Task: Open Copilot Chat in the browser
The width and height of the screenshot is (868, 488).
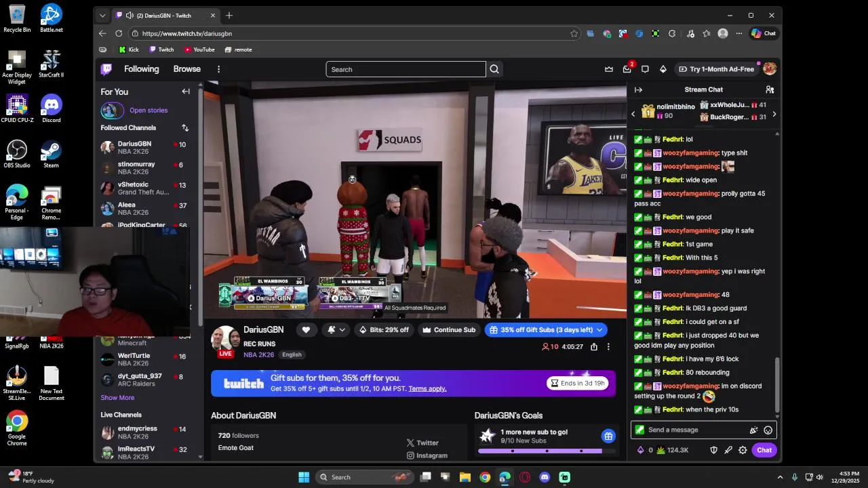Action: (764, 33)
